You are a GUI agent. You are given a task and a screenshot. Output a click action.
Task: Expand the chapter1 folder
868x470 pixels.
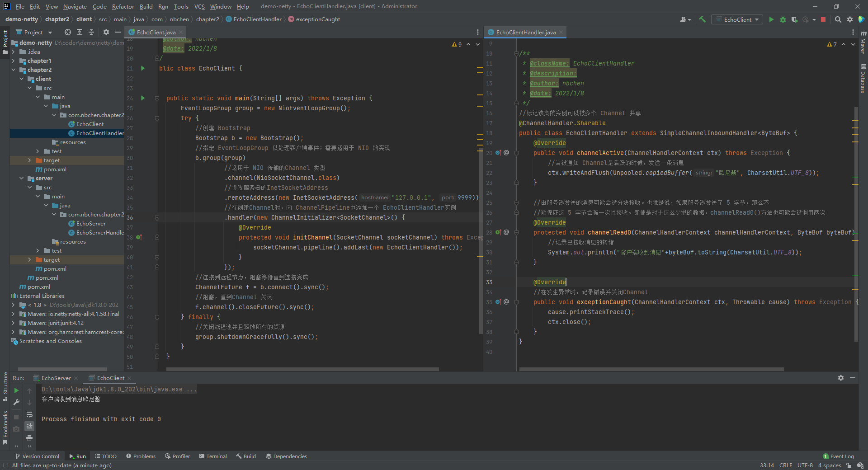click(x=13, y=61)
